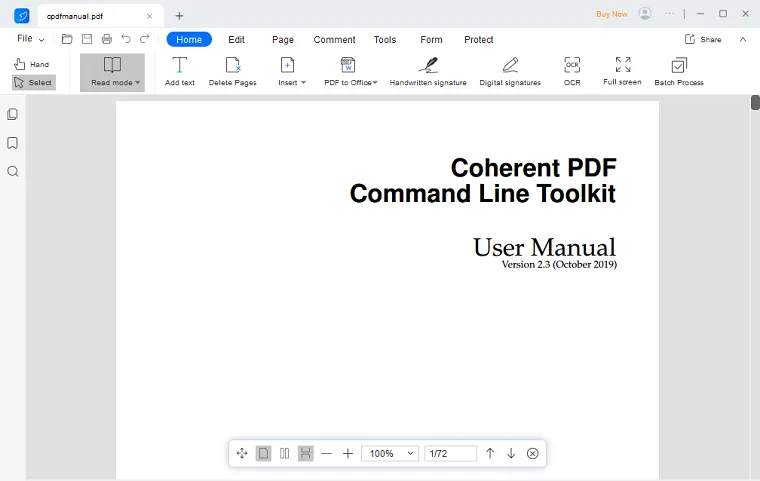Print the document
Screen dimensions: 760x481
pos(107,39)
